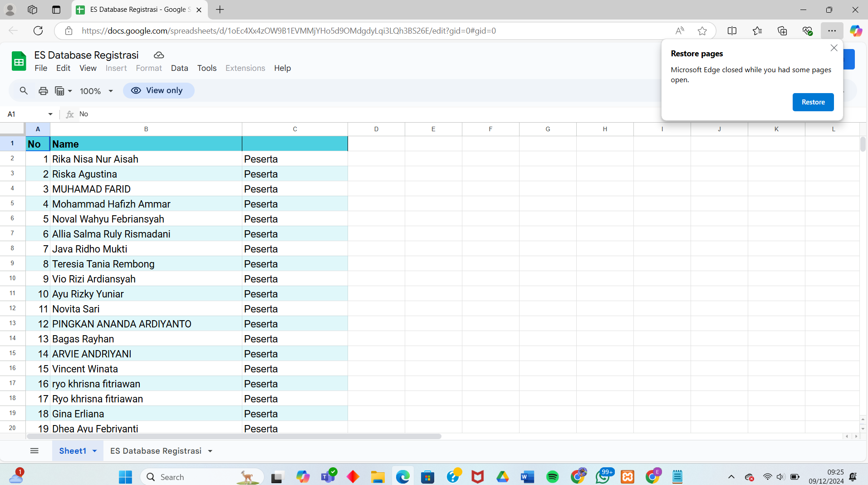
Task: Click the print icon in toolbar
Action: 43,91
